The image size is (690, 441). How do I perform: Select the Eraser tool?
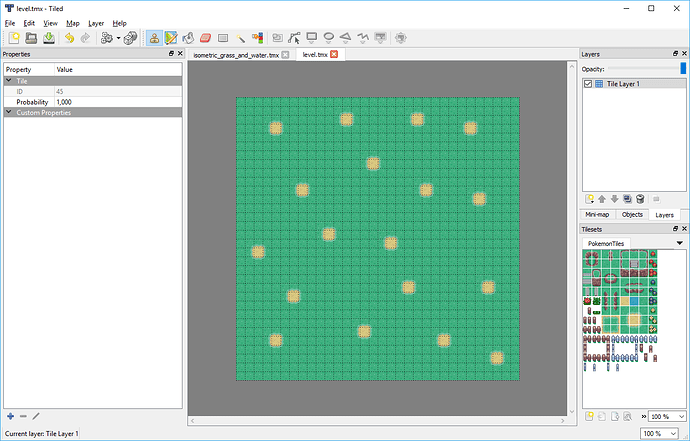pyautogui.click(x=206, y=38)
